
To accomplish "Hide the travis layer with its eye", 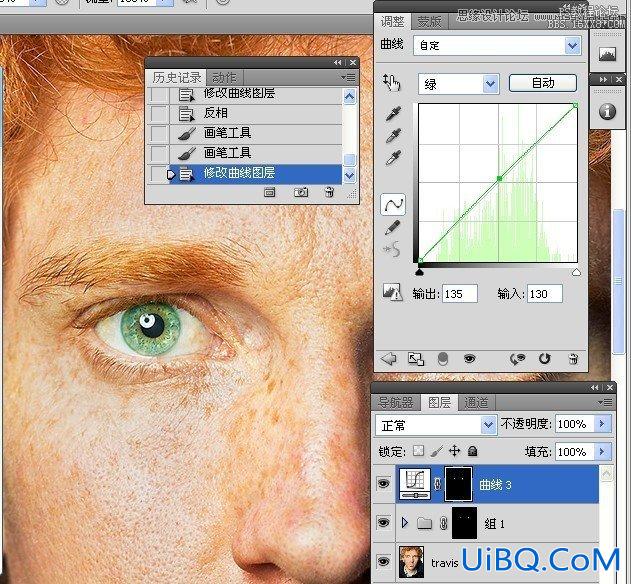I will click(x=383, y=561).
